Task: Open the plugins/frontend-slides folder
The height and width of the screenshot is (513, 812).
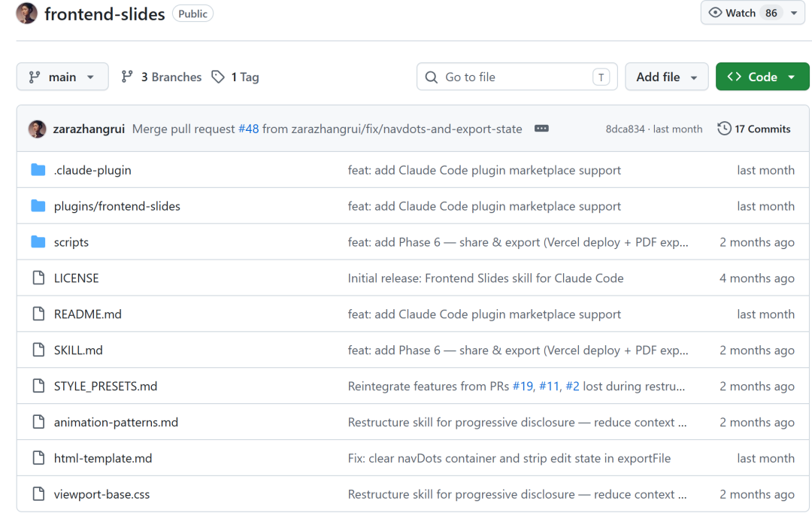Action: (117, 206)
